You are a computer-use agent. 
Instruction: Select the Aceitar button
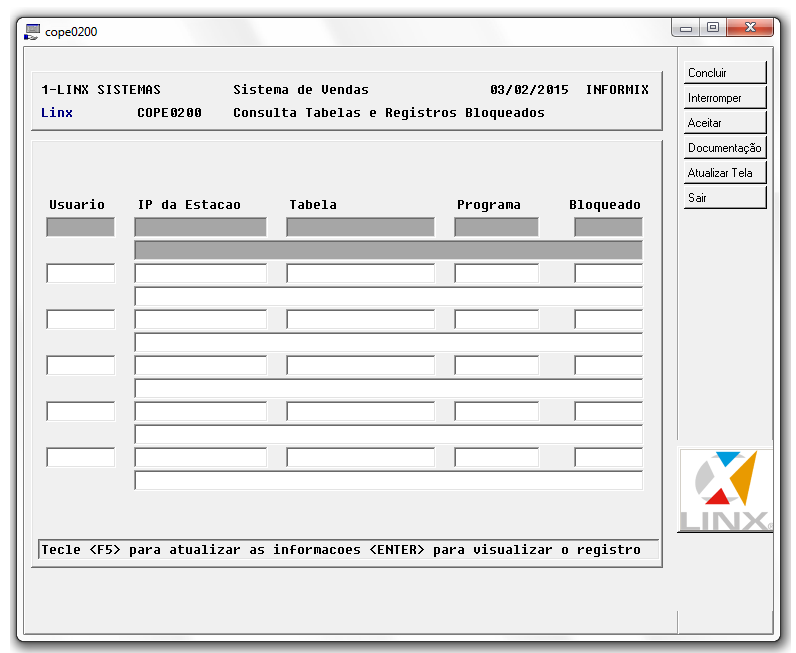point(724,122)
